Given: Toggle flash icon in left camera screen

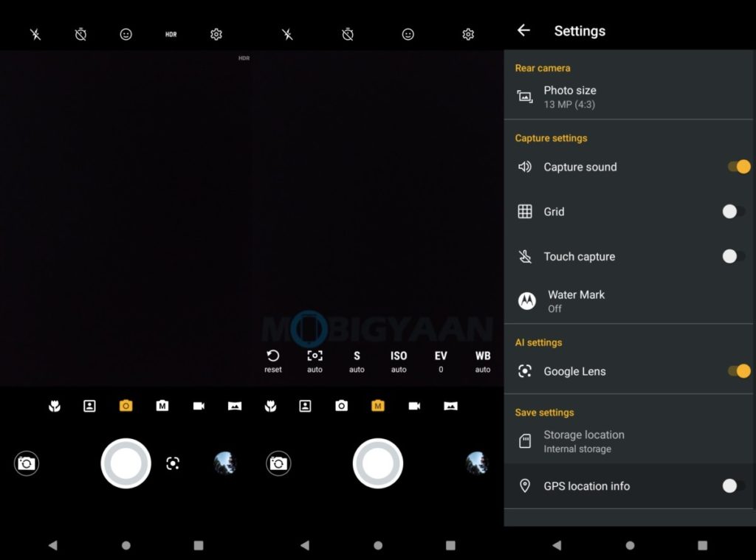Looking at the screenshot, I should tap(35, 34).
